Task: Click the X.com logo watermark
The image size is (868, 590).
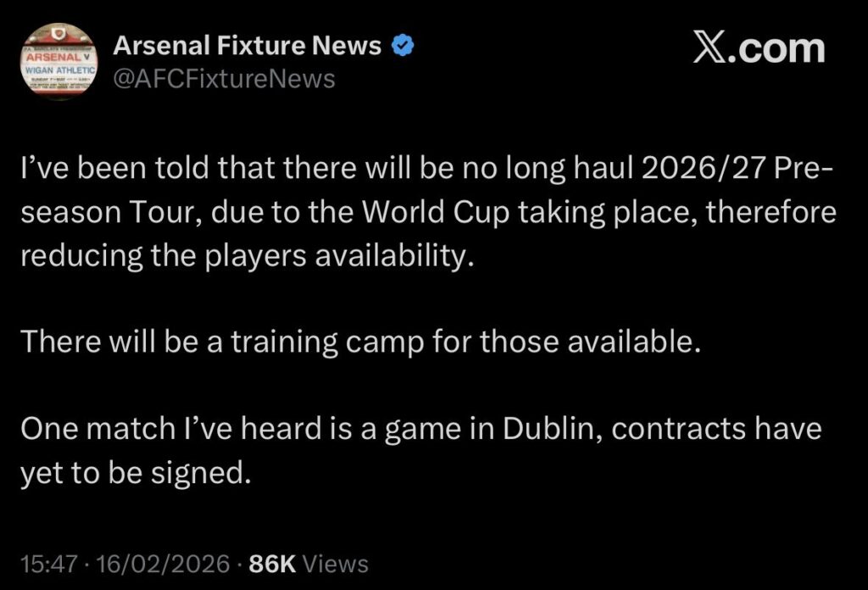Action: coord(758,48)
